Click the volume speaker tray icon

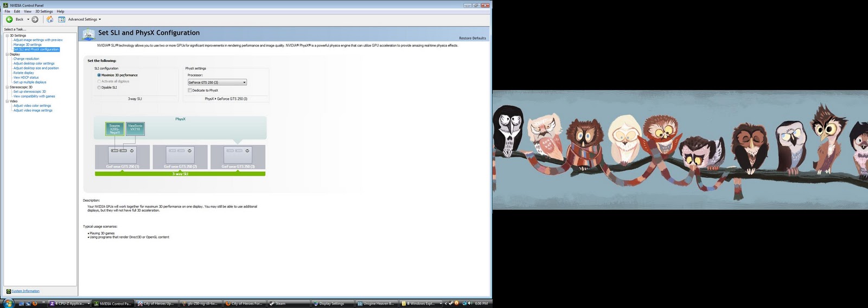click(x=469, y=304)
